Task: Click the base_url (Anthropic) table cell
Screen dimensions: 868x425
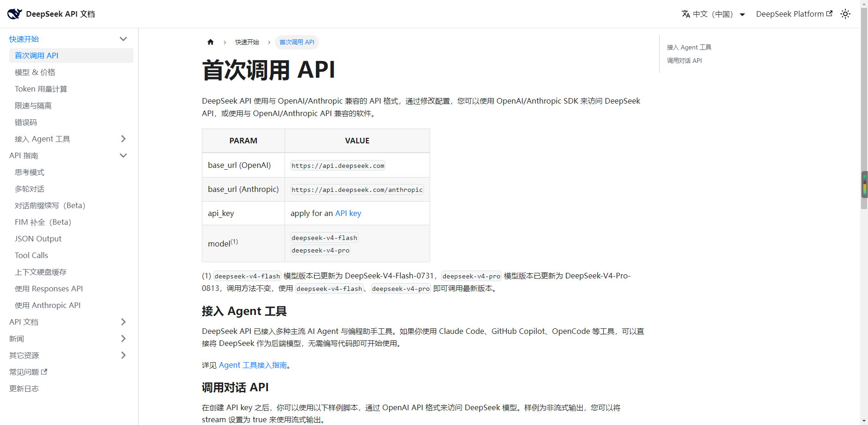Action: tap(243, 189)
